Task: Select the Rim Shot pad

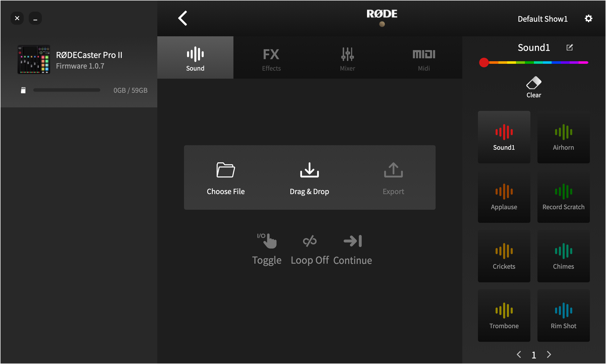Action: click(564, 316)
